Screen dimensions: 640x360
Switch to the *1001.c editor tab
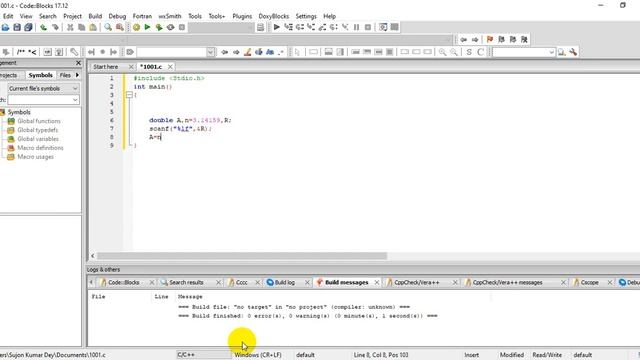(151, 67)
